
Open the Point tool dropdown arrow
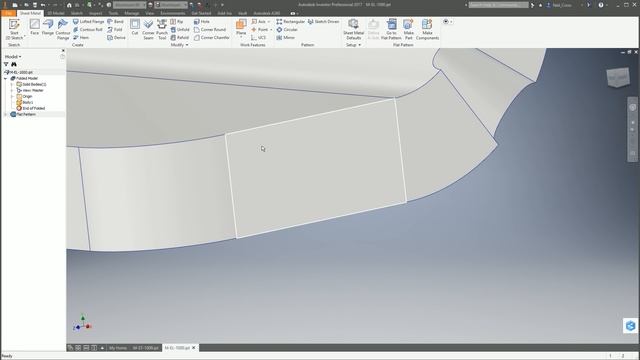point(271,29)
